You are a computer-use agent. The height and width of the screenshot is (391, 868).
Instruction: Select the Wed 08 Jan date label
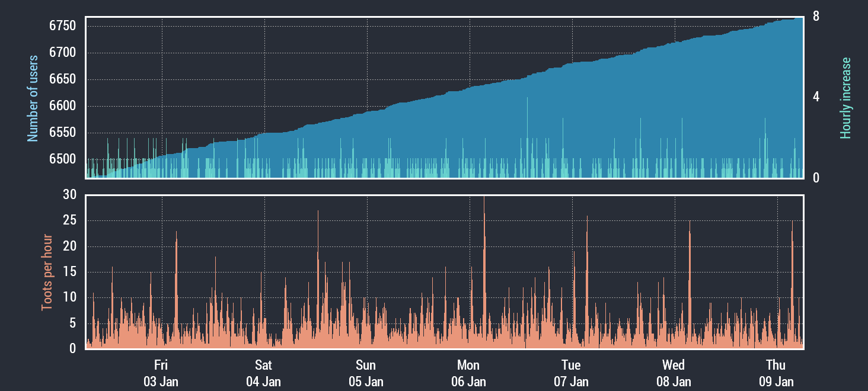pos(674,373)
